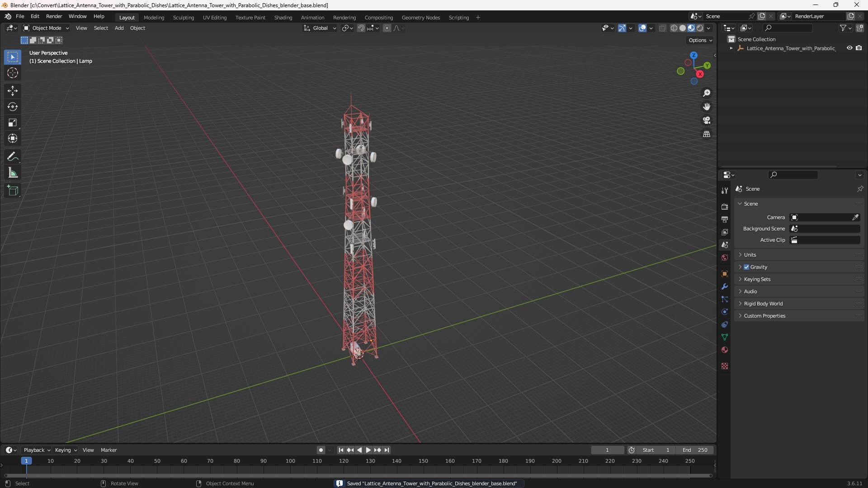The width and height of the screenshot is (868, 488).
Task: Select the Measure tool
Action: pyautogui.click(x=13, y=173)
